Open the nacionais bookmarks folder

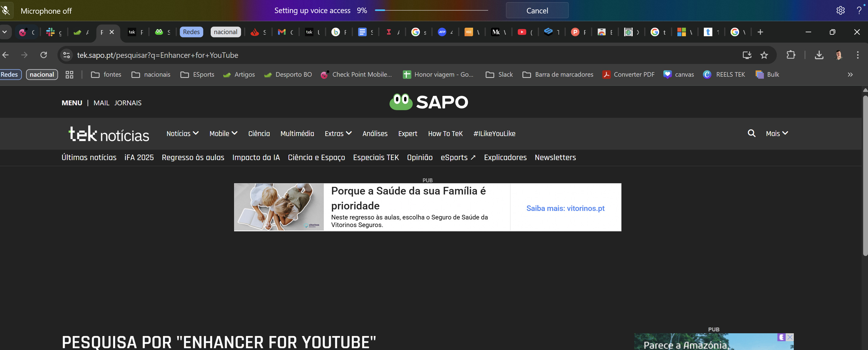[151, 75]
